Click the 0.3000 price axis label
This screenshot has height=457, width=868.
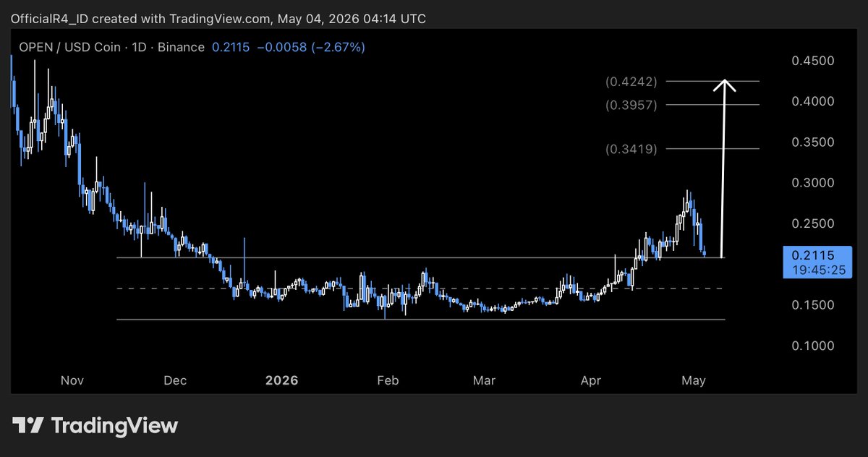pyautogui.click(x=813, y=183)
